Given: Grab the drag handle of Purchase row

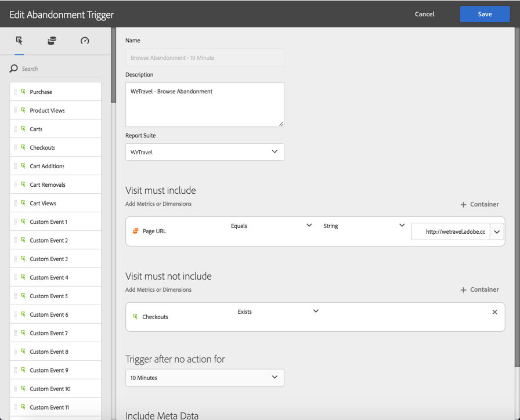Looking at the screenshot, I should 15,92.
